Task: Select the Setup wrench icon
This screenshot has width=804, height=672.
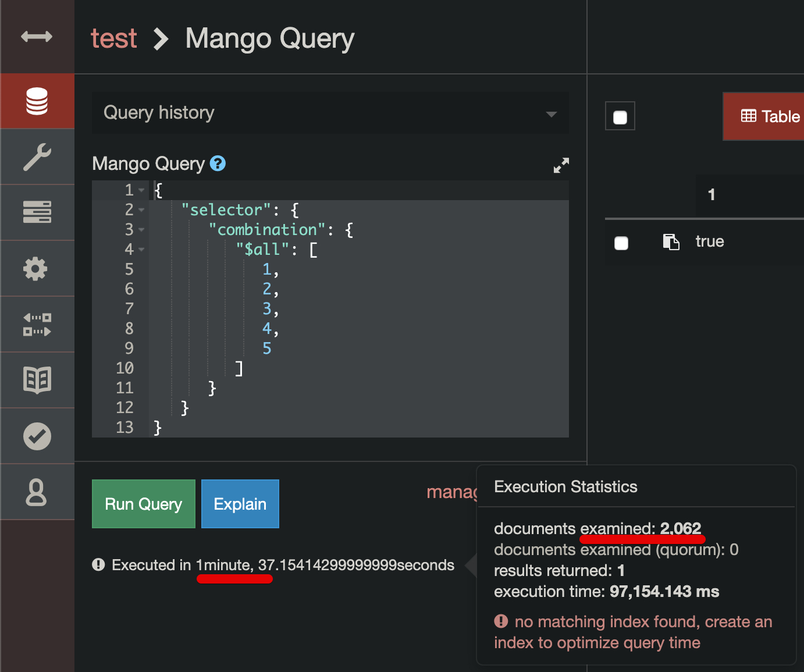Action: coord(37,157)
